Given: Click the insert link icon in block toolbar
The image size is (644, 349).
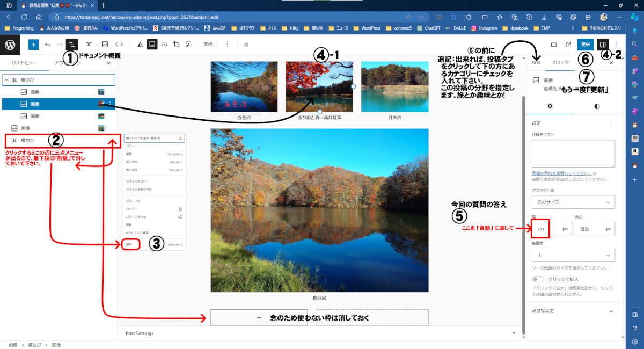Looking at the screenshot, I should coord(164,45).
